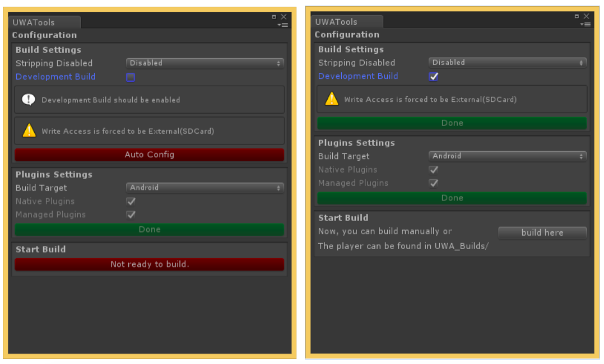Click the red Auto Config button
The image size is (604, 364).
(149, 155)
